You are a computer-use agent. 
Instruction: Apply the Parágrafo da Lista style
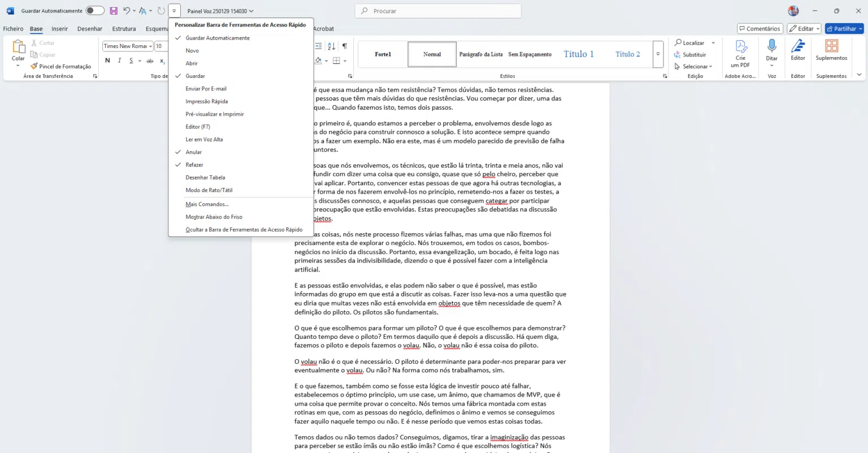tap(481, 54)
